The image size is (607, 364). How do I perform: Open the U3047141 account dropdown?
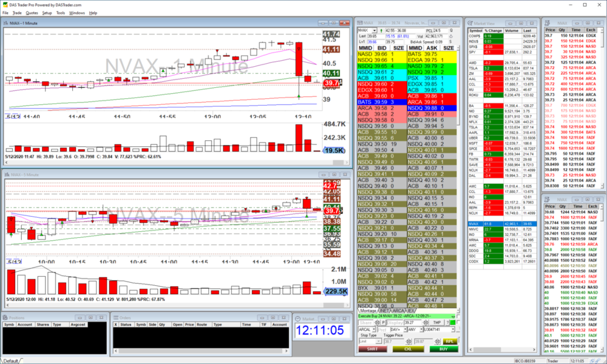coord(453,329)
